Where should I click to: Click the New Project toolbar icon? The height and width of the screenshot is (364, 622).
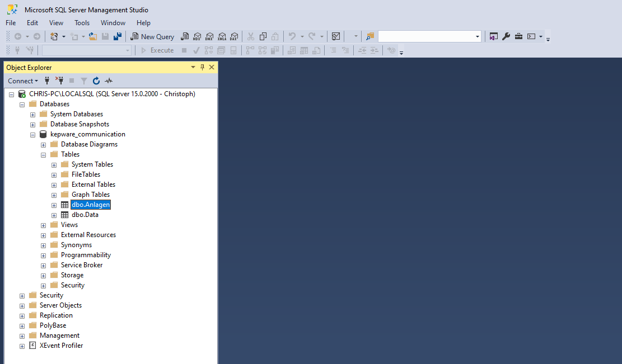54,36
